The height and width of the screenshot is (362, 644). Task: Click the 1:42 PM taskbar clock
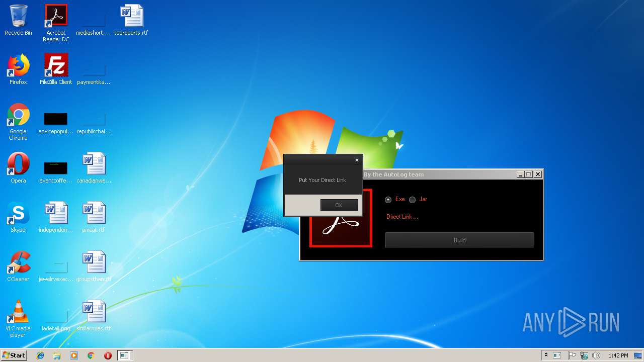tap(618, 355)
